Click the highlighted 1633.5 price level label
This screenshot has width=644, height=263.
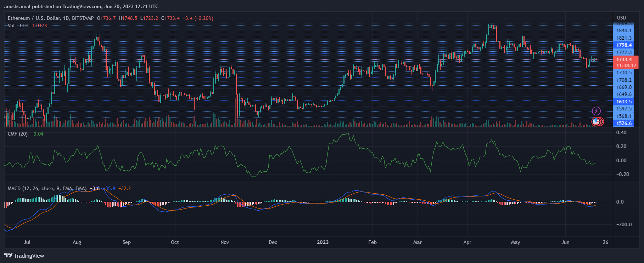coord(624,102)
